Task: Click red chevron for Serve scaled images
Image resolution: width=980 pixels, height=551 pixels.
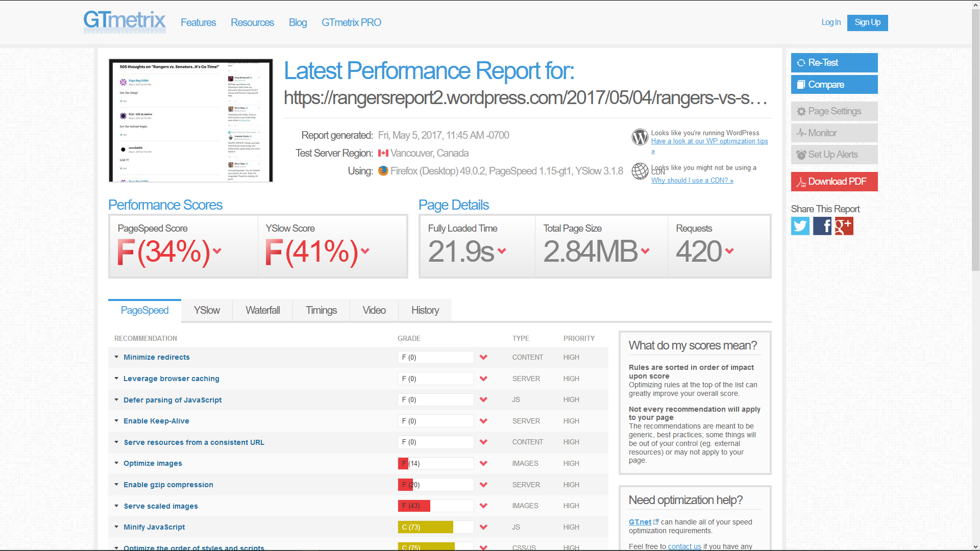Action: [483, 506]
